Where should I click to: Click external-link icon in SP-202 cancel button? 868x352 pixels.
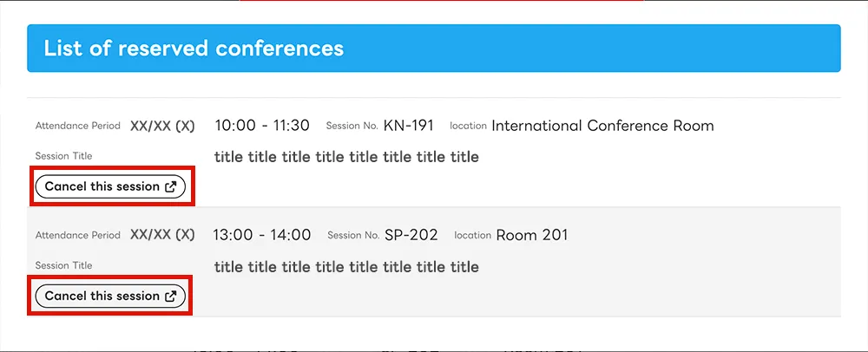[171, 296]
